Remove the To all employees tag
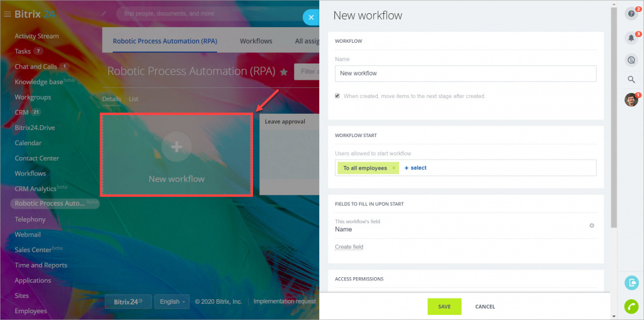The height and width of the screenshot is (320, 644). point(394,168)
